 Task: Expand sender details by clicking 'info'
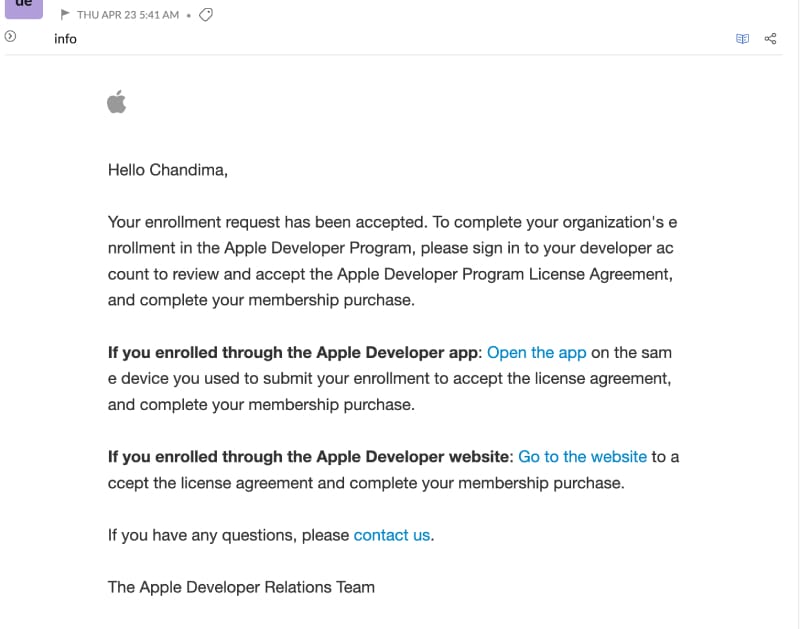point(65,39)
